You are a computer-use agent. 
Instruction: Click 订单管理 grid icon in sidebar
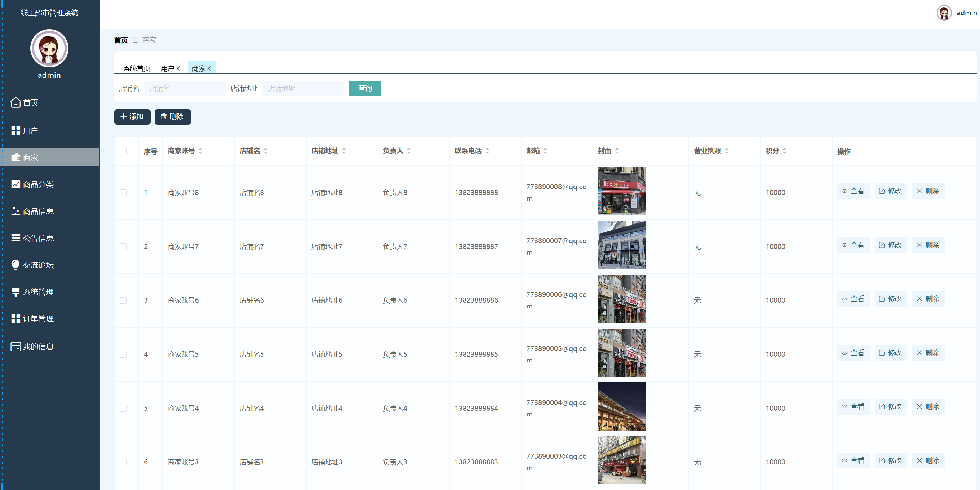point(15,318)
